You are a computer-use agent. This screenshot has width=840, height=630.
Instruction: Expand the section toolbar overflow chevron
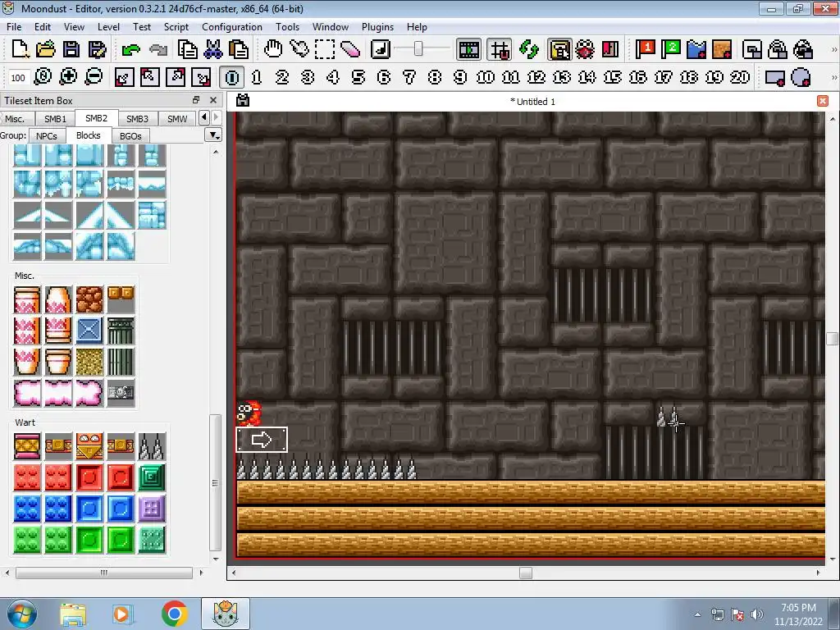click(833, 77)
